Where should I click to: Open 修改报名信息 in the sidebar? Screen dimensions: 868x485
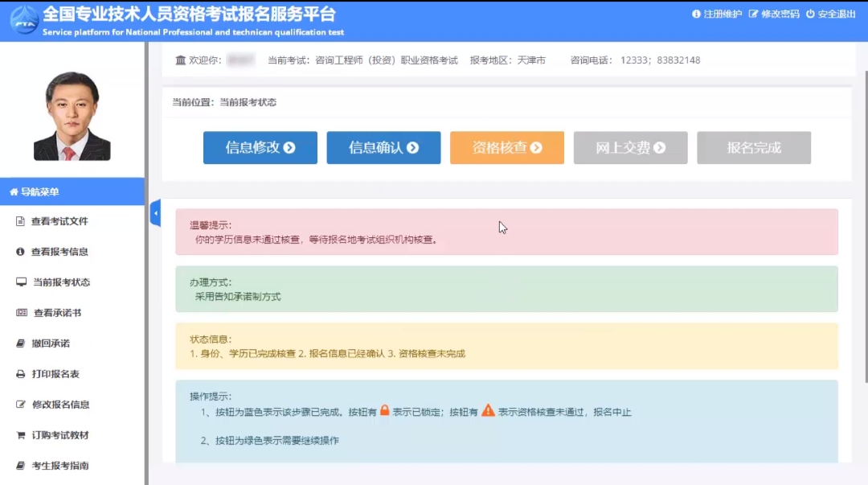coord(60,405)
